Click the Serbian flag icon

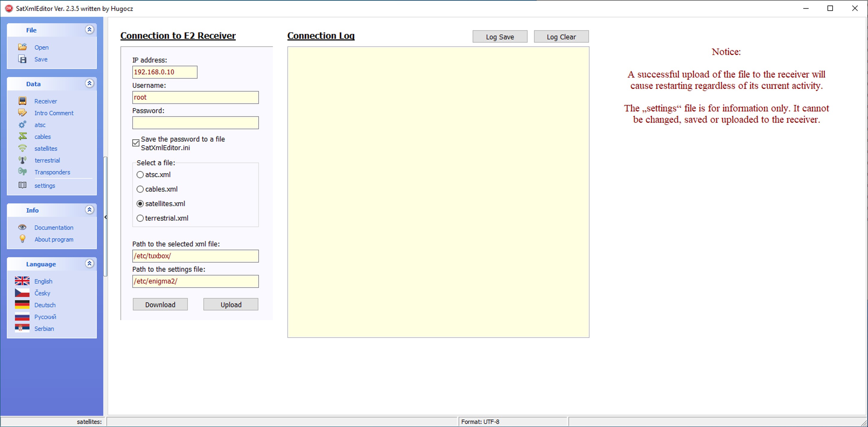click(22, 328)
